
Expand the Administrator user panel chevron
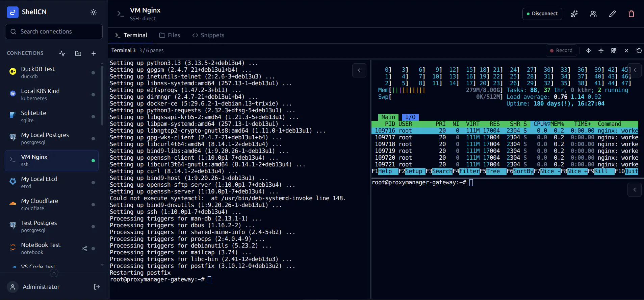(x=54, y=273)
